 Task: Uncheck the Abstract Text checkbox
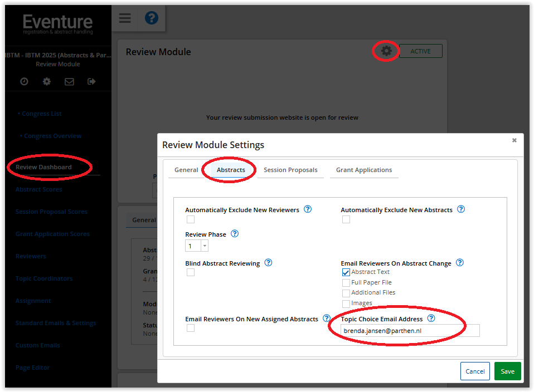346,272
